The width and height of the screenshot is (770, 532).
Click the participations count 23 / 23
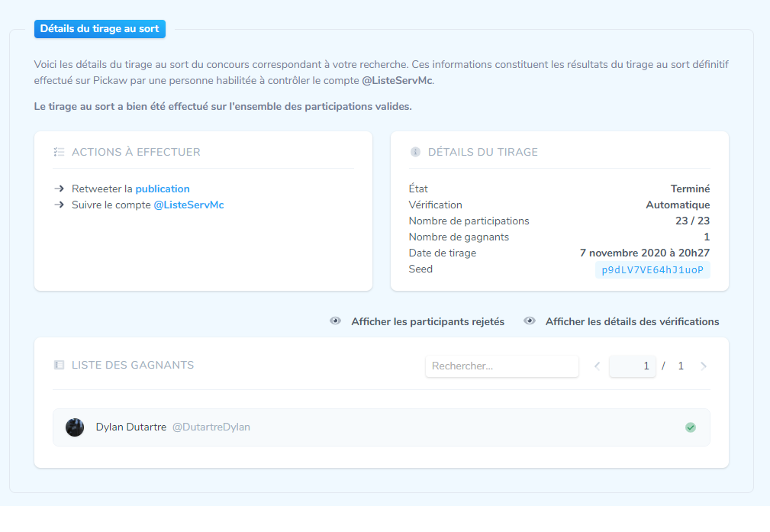(x=692, y=221)
